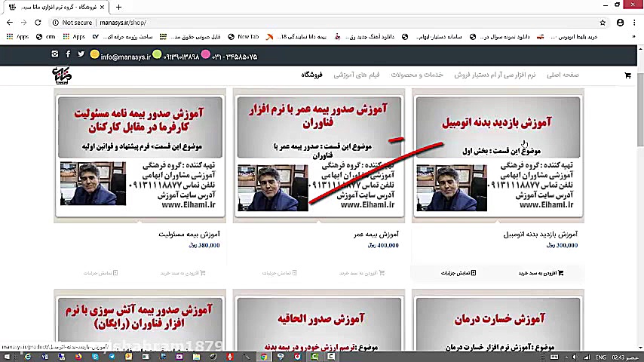The height and width of the screenshot is (362, 644).
Task: Click the 400,000 ریال price text
Action: pos(383,245)
